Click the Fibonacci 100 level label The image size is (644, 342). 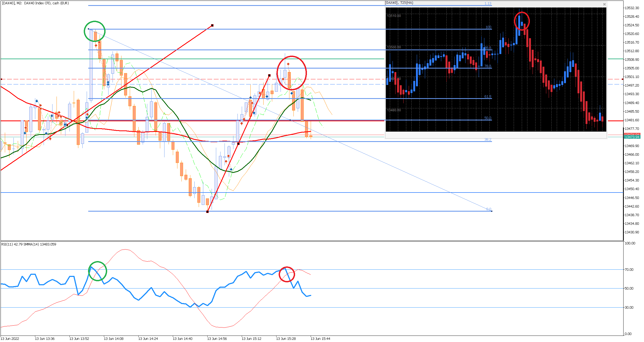488,27
